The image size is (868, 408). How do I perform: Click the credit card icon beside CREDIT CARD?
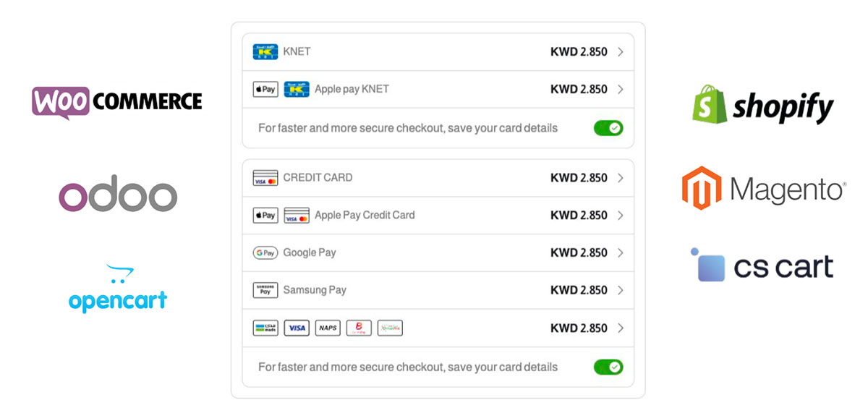click(265, 178)
